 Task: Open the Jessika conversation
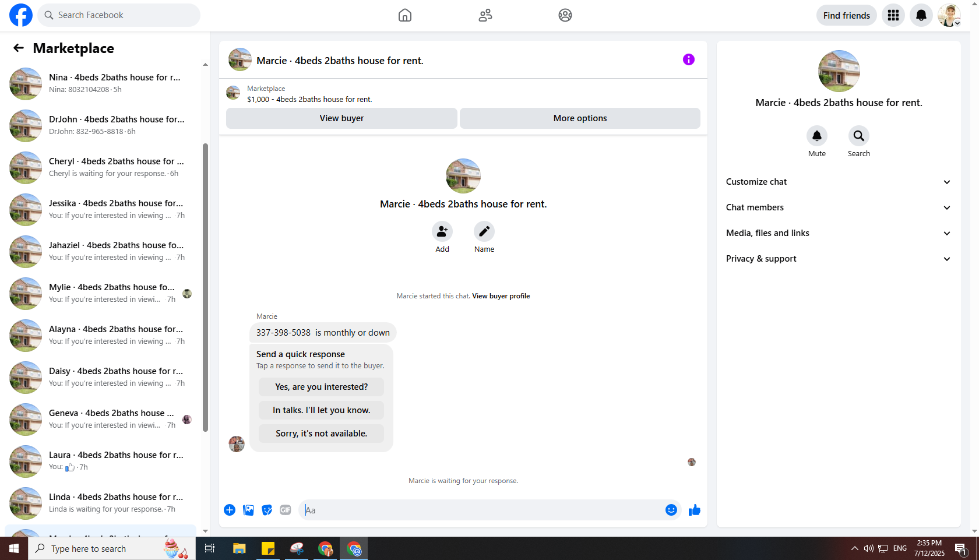pyautogui.click(x=101, y=209)
